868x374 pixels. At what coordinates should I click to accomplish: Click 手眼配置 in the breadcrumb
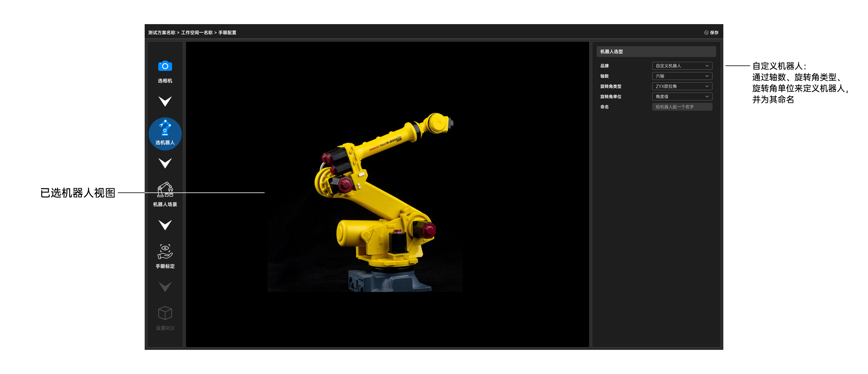click(227, 33)
